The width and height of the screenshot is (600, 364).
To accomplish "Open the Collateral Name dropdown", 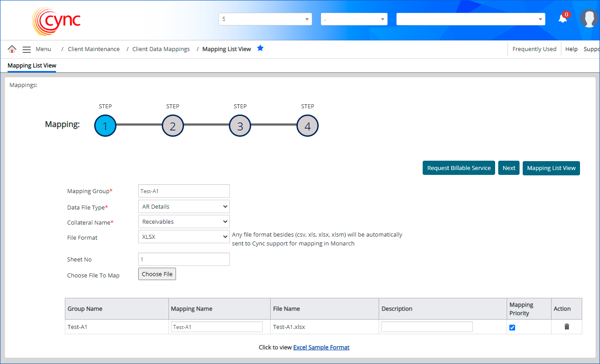I will tap(184, 222).
